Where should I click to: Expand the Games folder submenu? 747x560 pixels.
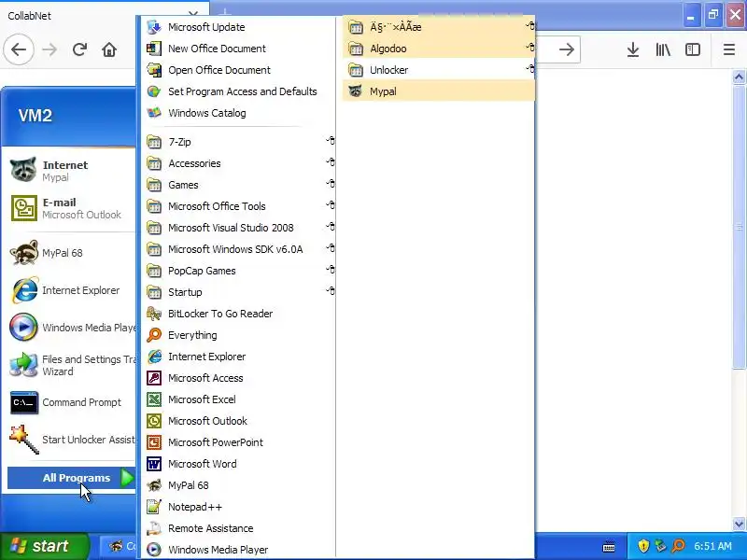click(238, 185)
